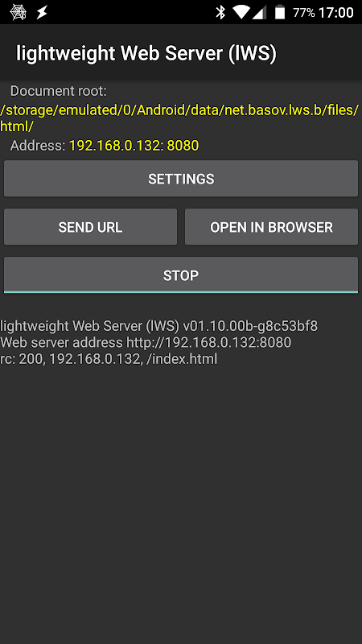This screenshot has width=362, height=644.
Task: Tap the 77% battery percentage
Action: 304,13
